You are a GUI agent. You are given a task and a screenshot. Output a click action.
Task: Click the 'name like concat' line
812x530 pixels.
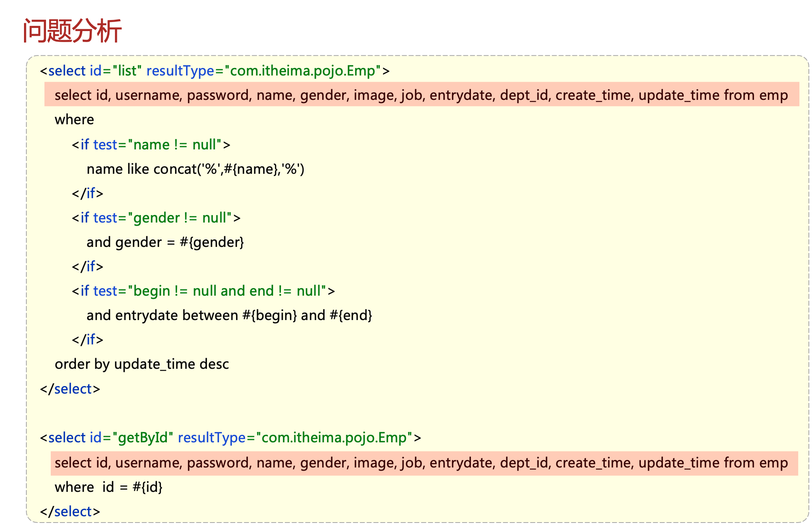196,169
